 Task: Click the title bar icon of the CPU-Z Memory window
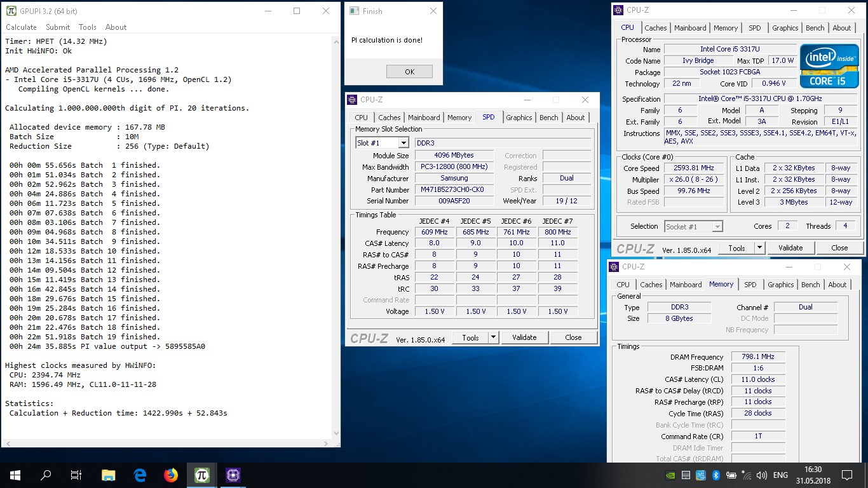[614, 267]
